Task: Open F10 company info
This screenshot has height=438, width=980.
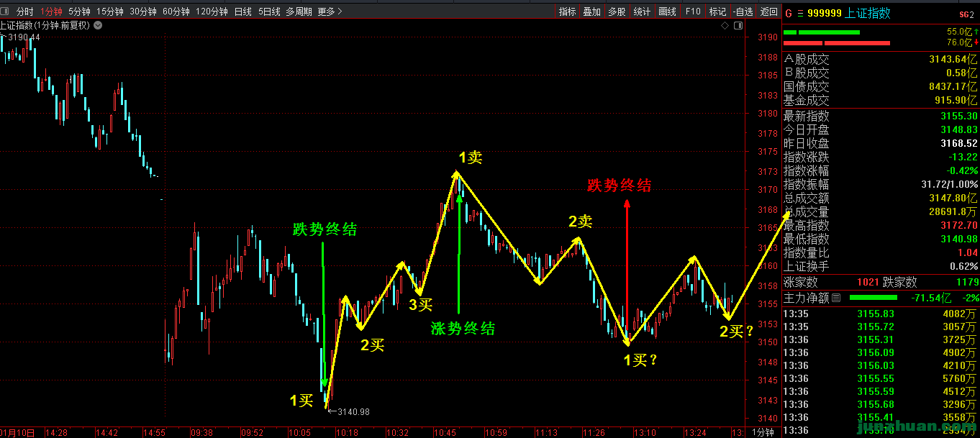Action: click(693, 12)
